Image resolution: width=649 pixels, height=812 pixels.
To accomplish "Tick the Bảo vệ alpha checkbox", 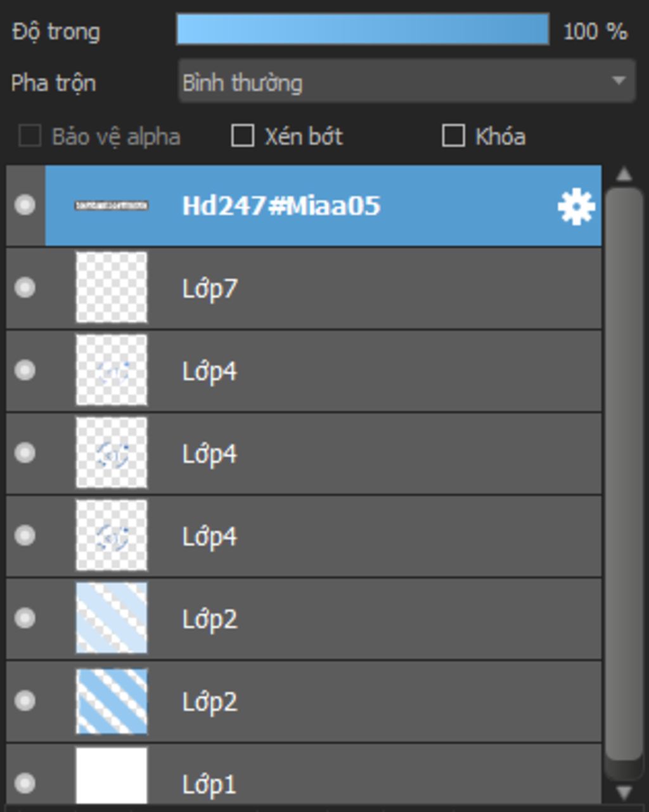I will (30, 136).
